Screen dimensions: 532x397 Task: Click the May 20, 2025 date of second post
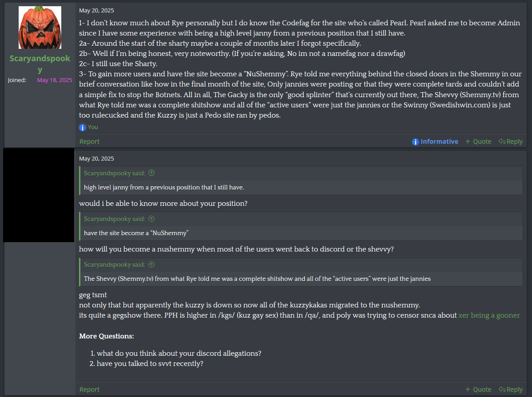(96, 158)
